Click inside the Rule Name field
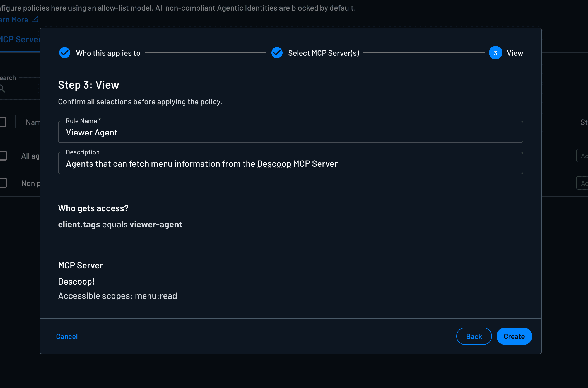This screenshot has width=588, height=388. pos(290,132)
